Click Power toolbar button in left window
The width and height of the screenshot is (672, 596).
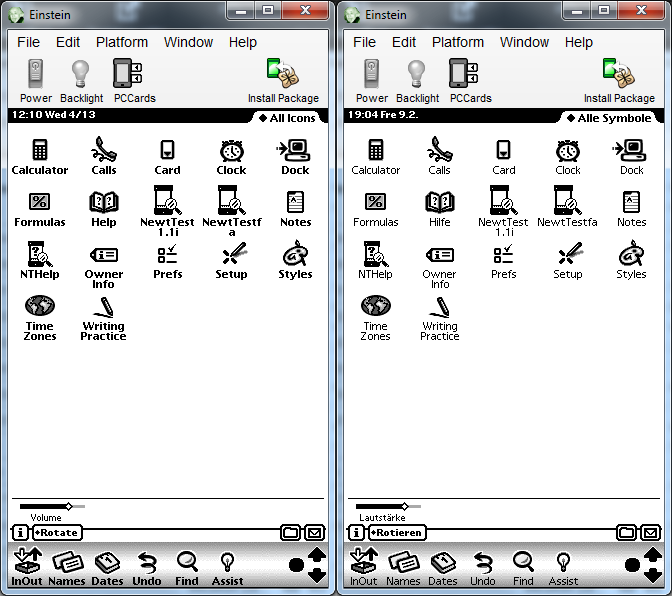pos(36,81)
